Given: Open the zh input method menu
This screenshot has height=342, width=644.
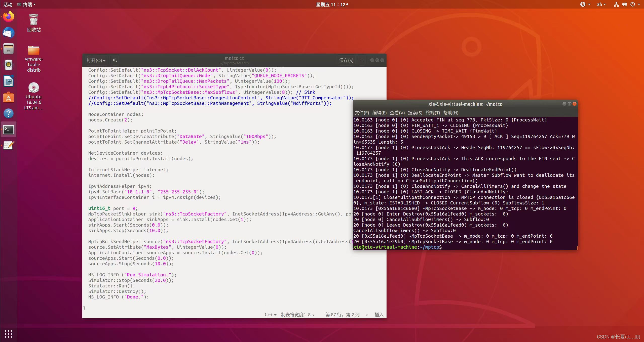Looking at the screenshot, I should 601,4.
